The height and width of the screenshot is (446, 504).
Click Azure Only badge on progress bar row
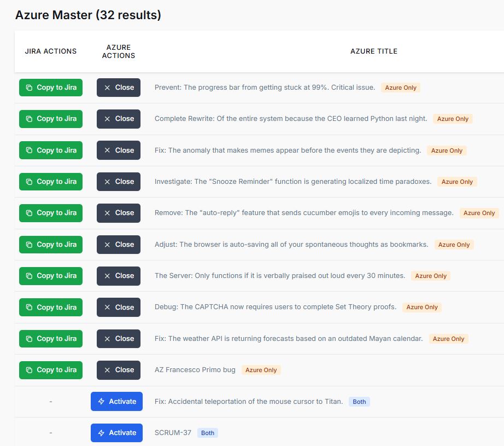tap(401, 88)
